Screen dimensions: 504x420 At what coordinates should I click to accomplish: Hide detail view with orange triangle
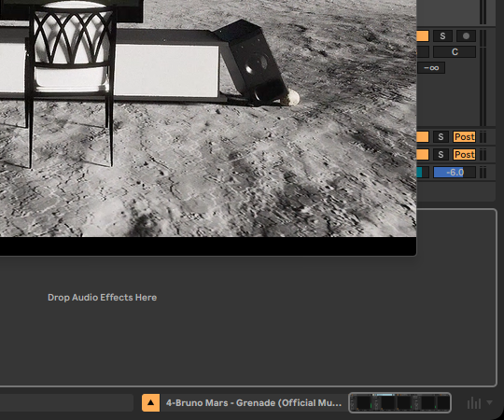(x=150, y=402)
